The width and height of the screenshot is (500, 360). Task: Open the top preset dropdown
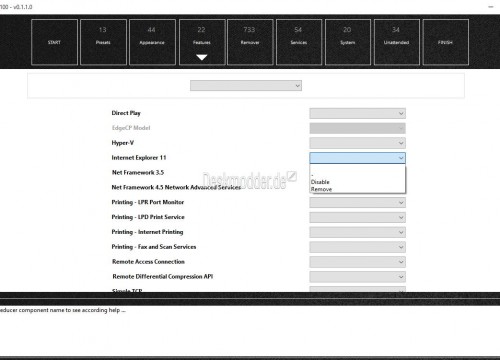pyautogui.click(x=246, y=86)
